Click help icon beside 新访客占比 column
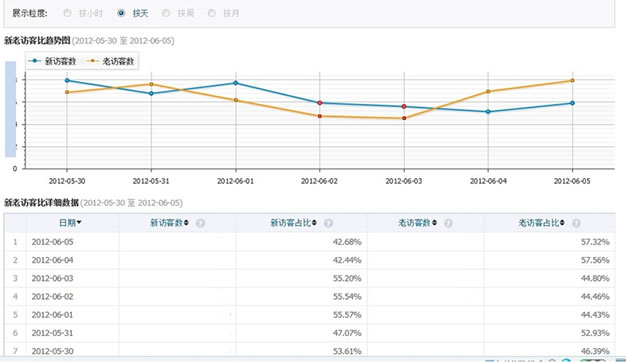The height and width of the screenshot is (362, 626). (328, 223)
